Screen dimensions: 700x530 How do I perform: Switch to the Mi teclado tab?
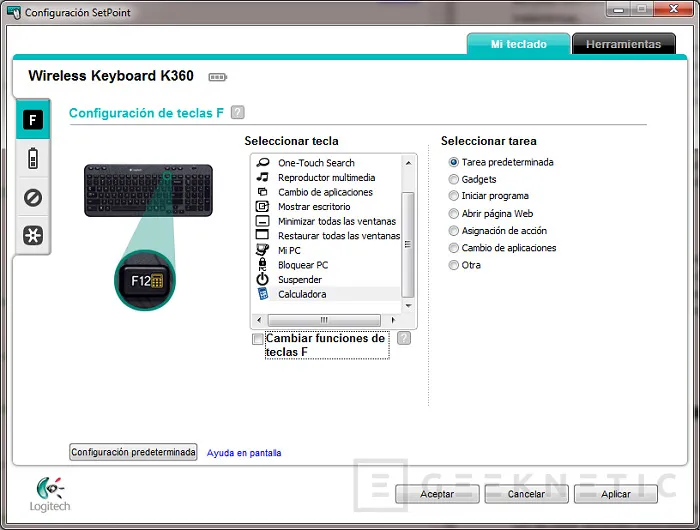(518, 44)
